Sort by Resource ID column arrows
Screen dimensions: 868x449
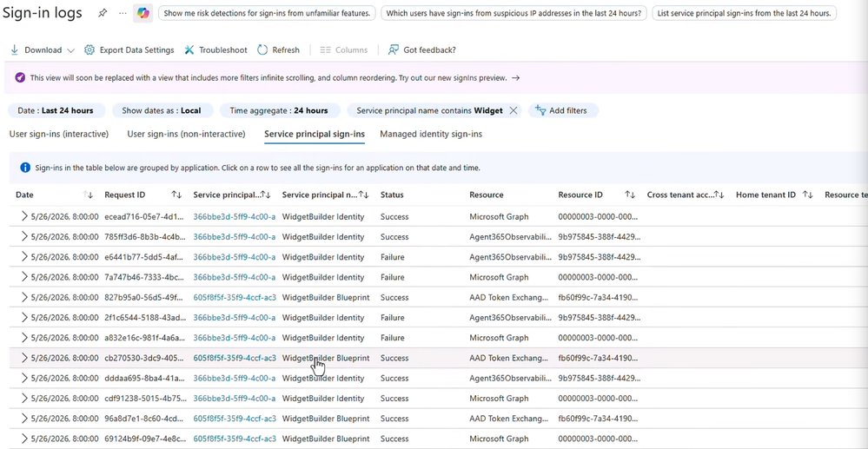pyautogui.click(x=630, y=195)
